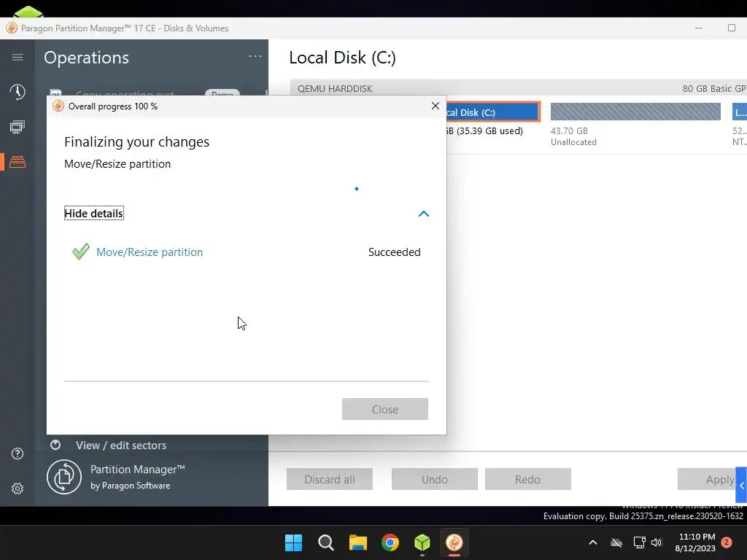Image resolution: width=747 pixels, height=560 pixels.
Task: Open the clock showing 11:10 PM
Action: [x=695, y=542]
